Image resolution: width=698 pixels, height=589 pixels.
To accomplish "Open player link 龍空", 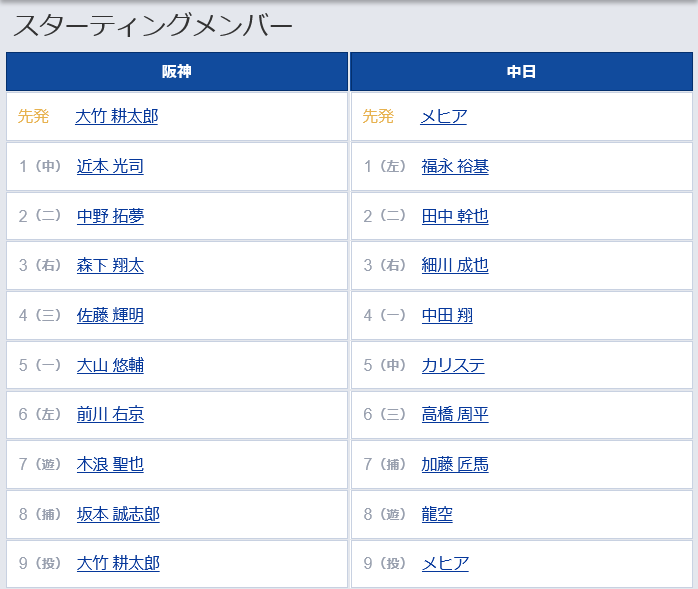I will point(437,514).
